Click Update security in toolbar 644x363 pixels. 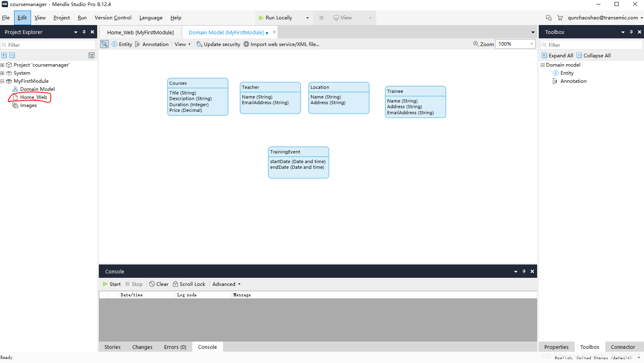(x=218, y=44)
